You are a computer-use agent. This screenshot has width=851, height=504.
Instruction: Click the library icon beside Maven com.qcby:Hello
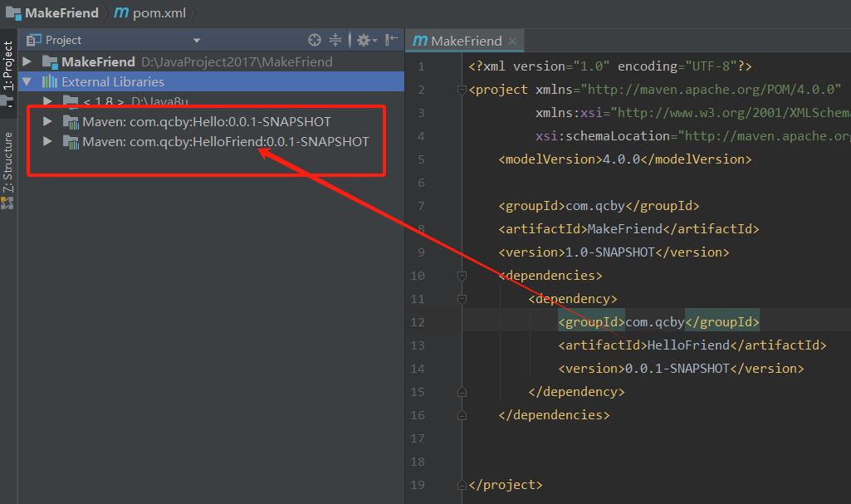coord(71,122)
